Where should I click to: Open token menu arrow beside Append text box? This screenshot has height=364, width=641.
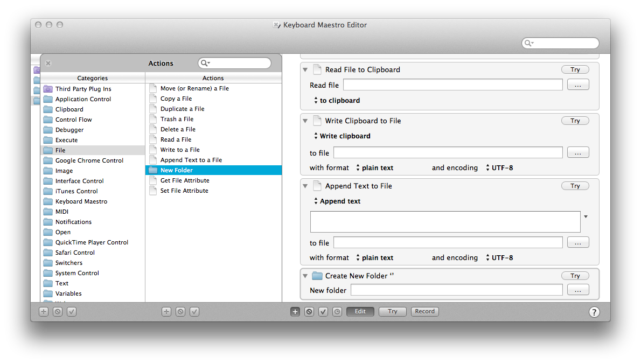click(586, 216)
